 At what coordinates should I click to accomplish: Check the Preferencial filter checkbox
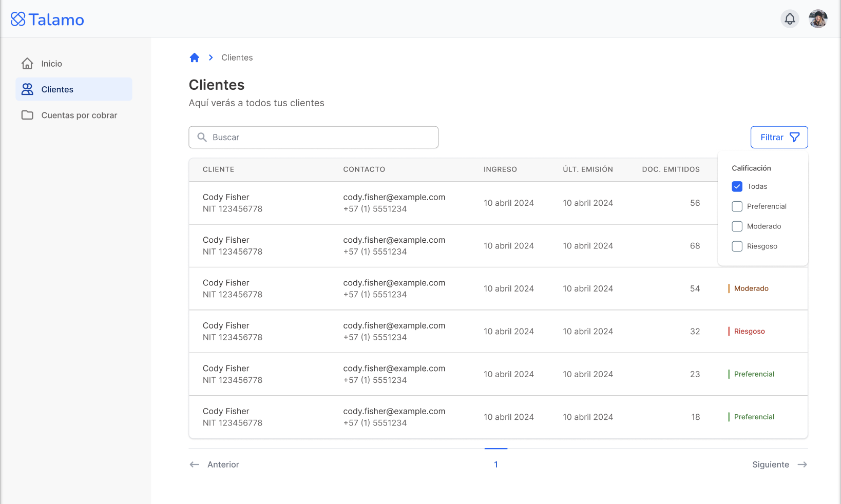pyautogui.click(x=737, y=206)
